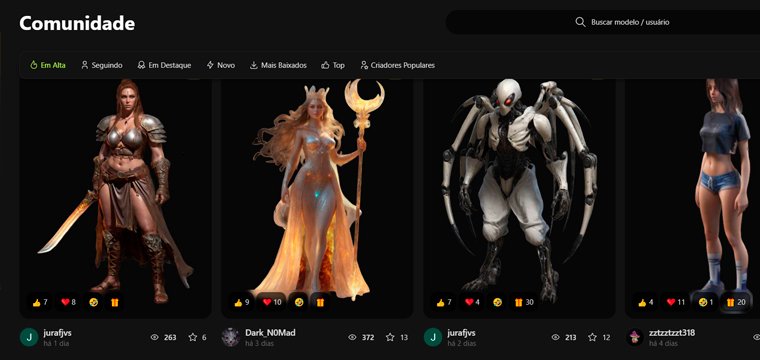This screenshot has height=360, width=760.
Task: Send a gift to the white robot model
Action: [524, 302]
